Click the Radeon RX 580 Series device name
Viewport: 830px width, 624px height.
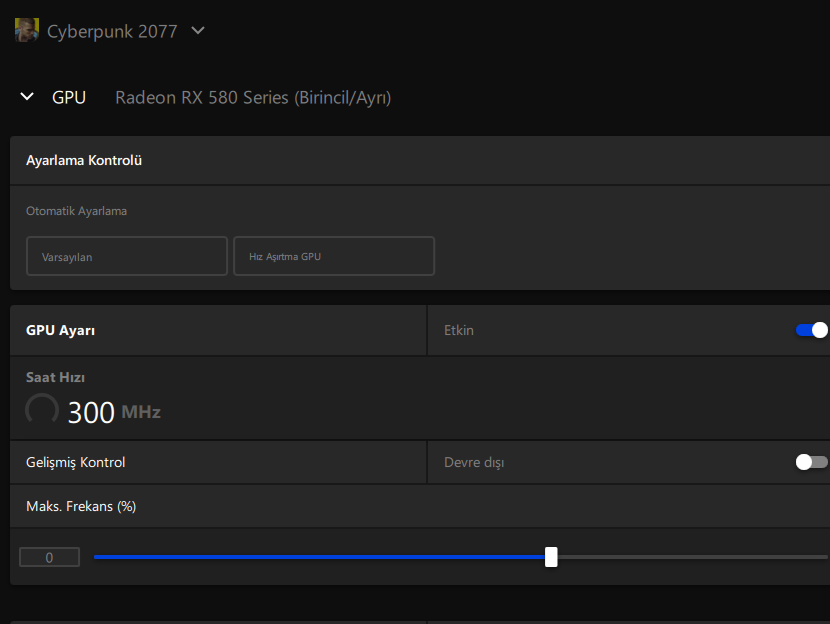coord(253,97)
